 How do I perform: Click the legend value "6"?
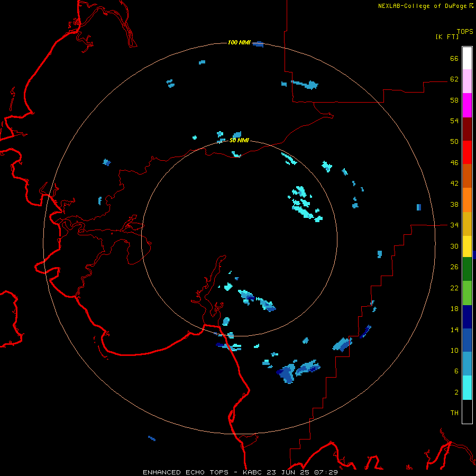pos(456,371)
